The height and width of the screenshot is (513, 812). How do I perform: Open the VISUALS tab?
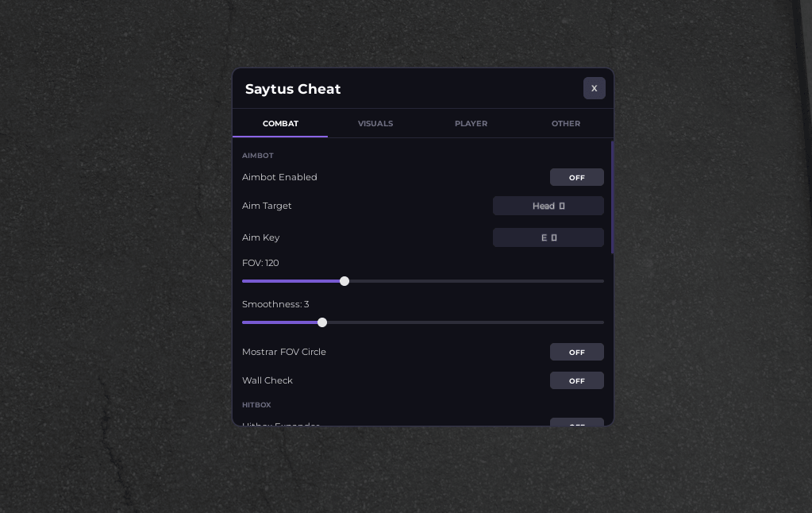click(375, 123)
